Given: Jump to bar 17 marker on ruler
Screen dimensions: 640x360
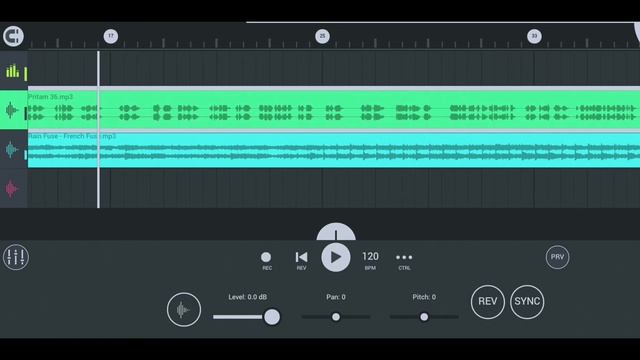Looking at the screenshot, I should 111,36.
